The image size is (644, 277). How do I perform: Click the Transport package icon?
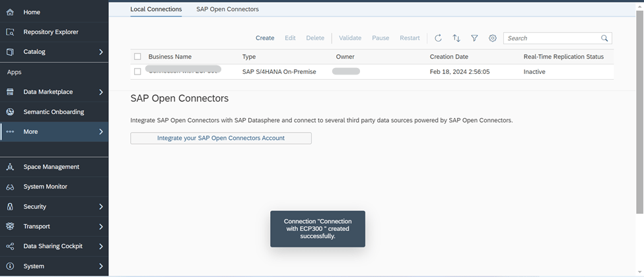(11, 226)
